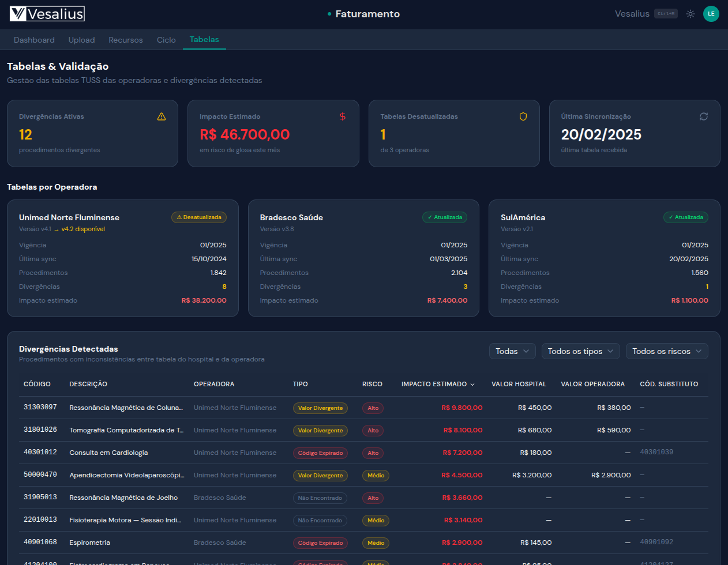The width and height of the screenshot is (728, 565).
Task: Click the dollar sign icon on Impacto Estimado
Action: 343,116
